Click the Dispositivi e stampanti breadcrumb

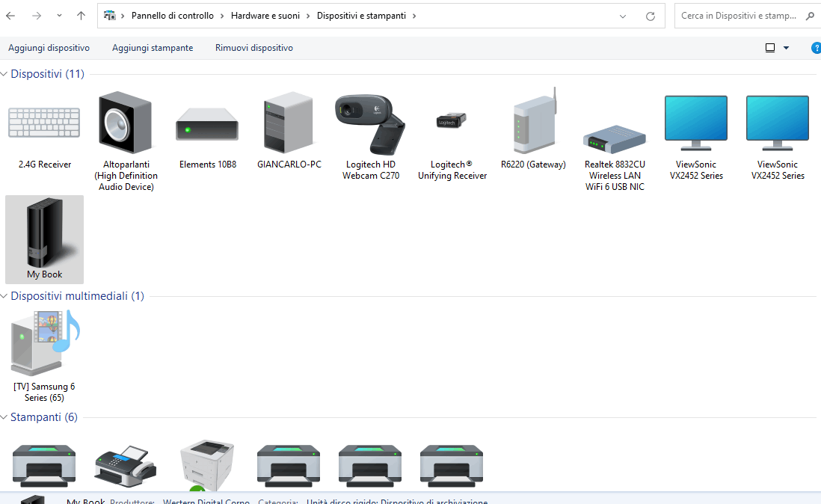click(x=361, y=16)
